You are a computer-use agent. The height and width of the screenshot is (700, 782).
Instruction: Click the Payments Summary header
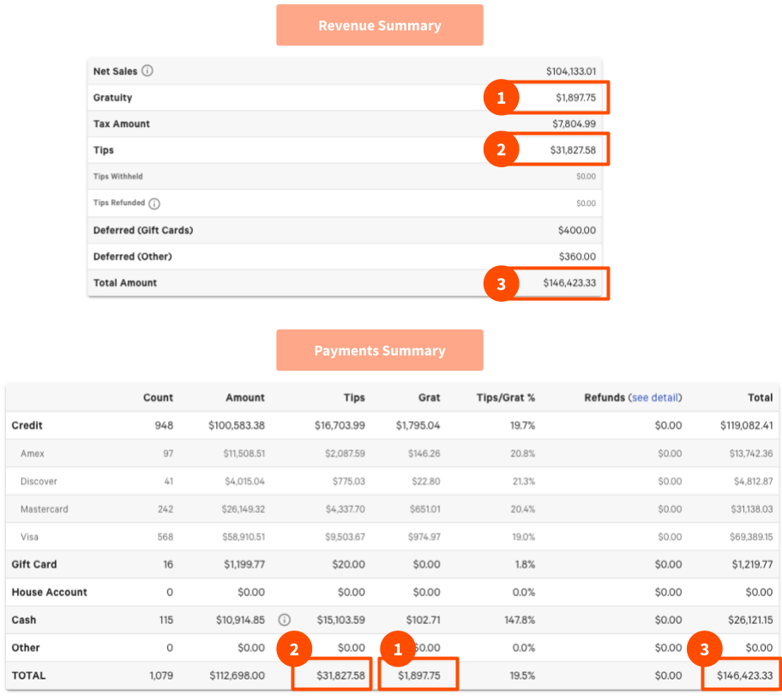[x=379, y=350]
